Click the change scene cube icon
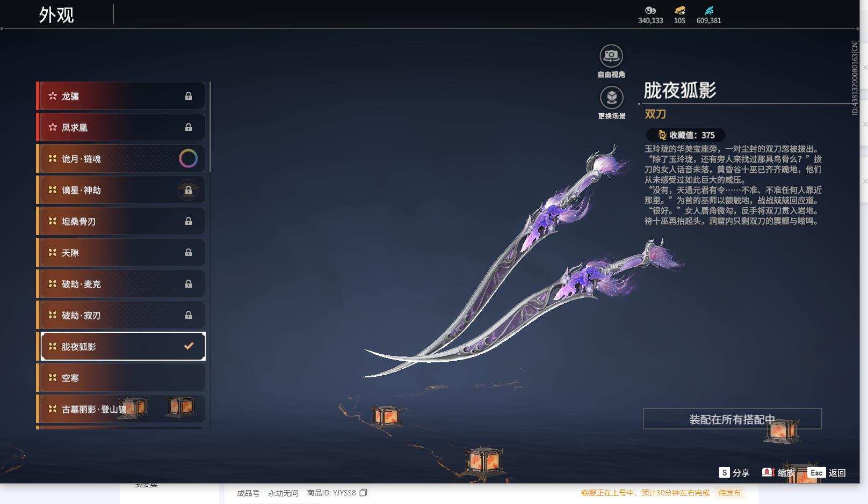868x504 pixels. [611, 97]
